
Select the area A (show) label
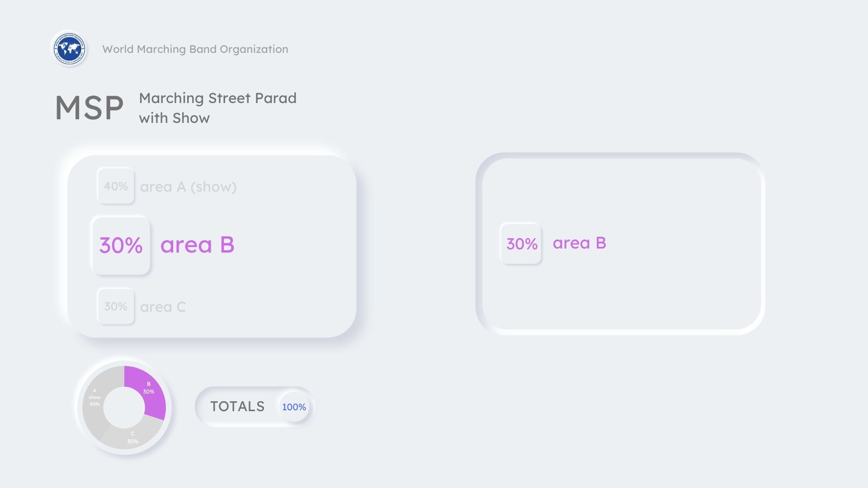188,187
